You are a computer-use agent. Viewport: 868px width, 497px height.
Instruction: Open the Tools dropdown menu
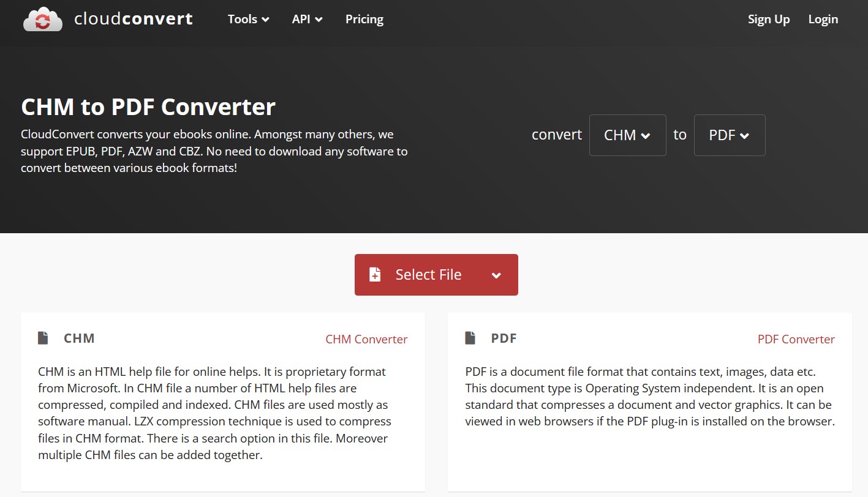[x=249, y=19]
